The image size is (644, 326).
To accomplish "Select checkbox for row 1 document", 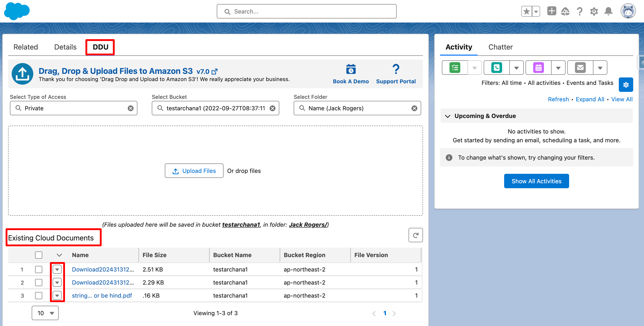I will tap(38, 269).
